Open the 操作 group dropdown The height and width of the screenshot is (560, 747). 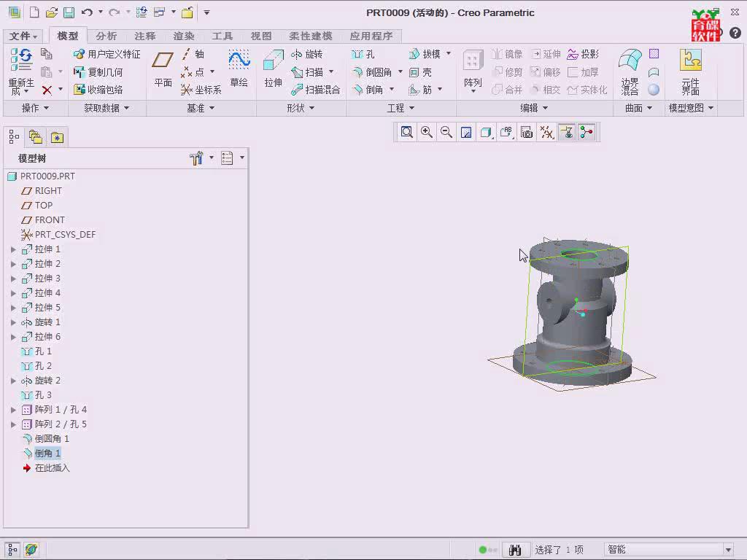pos(35,108)
